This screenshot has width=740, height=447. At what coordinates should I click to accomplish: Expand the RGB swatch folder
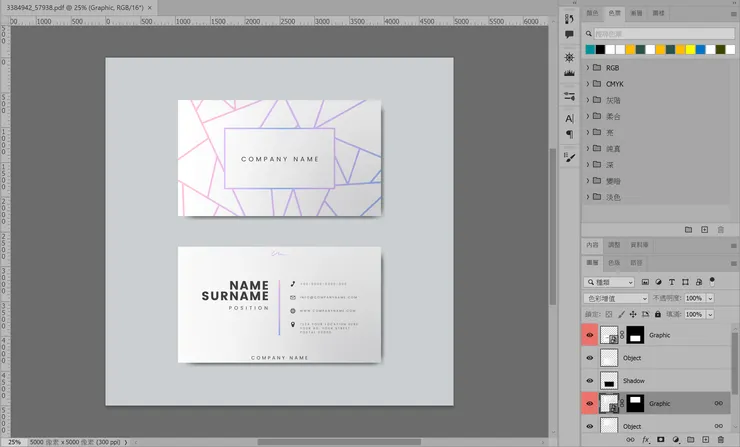tap(588, 68)
